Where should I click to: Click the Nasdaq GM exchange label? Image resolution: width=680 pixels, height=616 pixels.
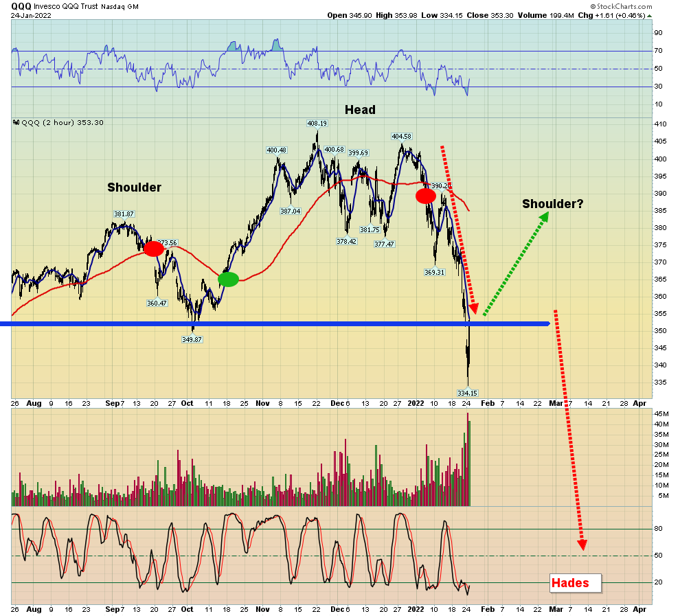pyautogui.click(x=120, y=6)
